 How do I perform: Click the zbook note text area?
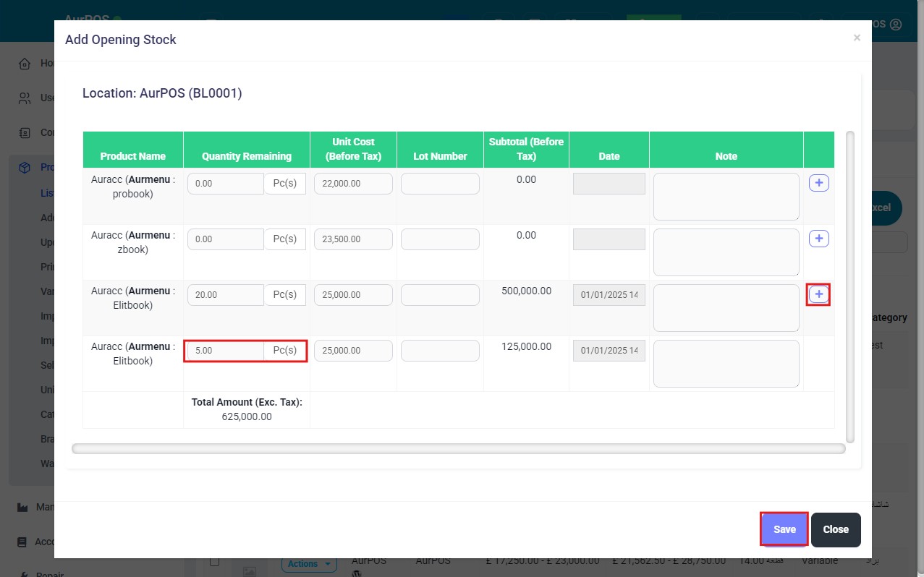pyautogui.click(x=726, y=252)
